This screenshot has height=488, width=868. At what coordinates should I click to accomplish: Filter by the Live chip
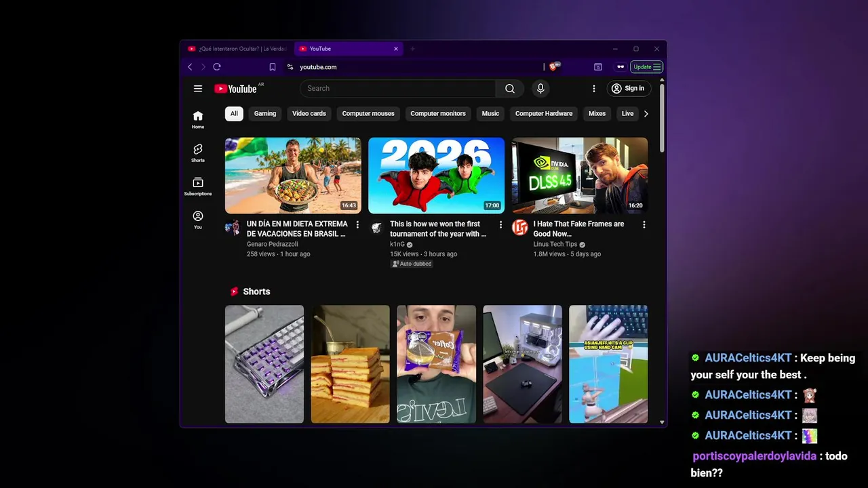[628, 114]
